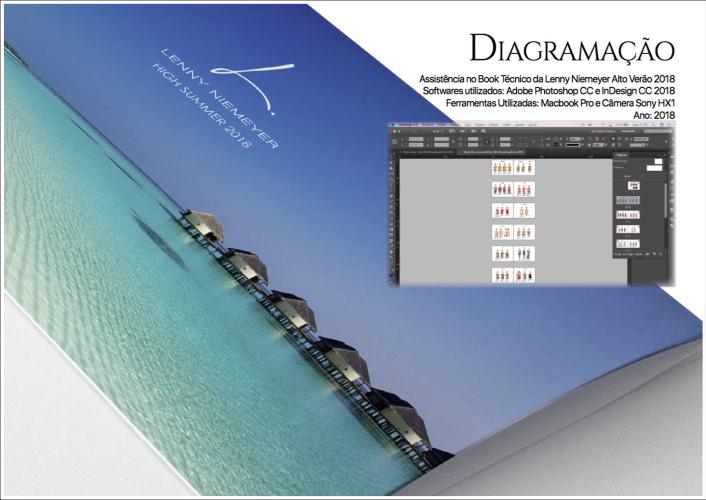Screen dimensions: 706x500
Task: Select last visible spread thumbnail in Pages panel
Action: (x=628, y=243)
